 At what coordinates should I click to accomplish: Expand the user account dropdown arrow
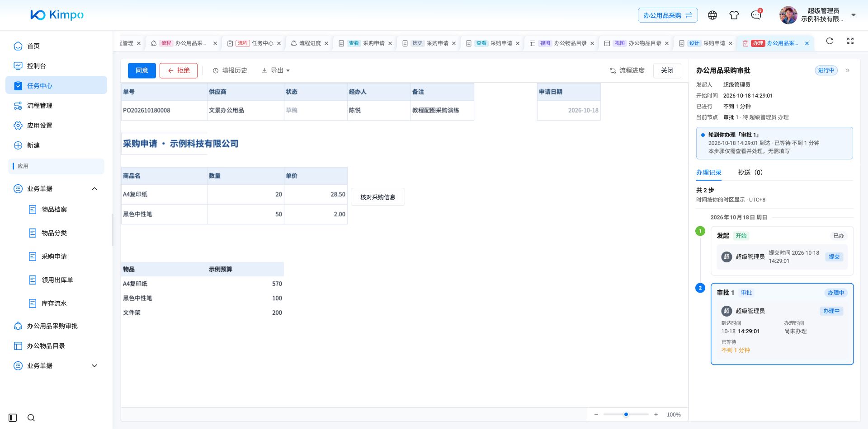pyautogui.click(x=854, y=15)
